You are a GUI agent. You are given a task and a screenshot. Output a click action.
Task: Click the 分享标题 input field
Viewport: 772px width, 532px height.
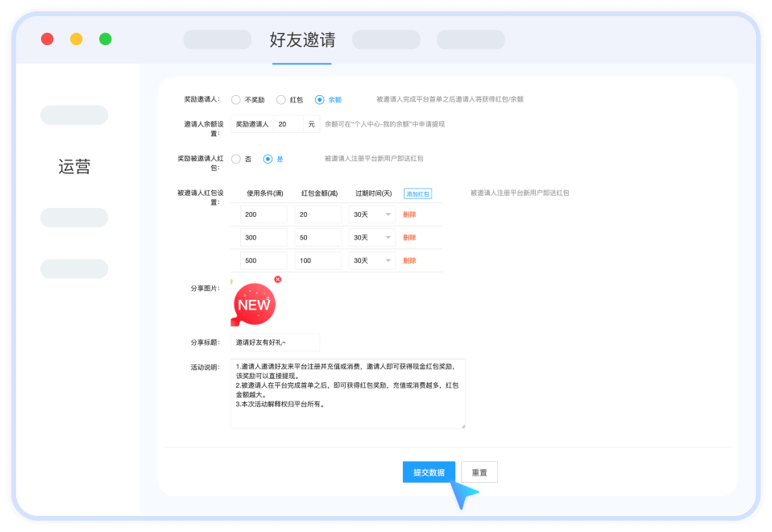pyautogui.click(x=275, y=343)
